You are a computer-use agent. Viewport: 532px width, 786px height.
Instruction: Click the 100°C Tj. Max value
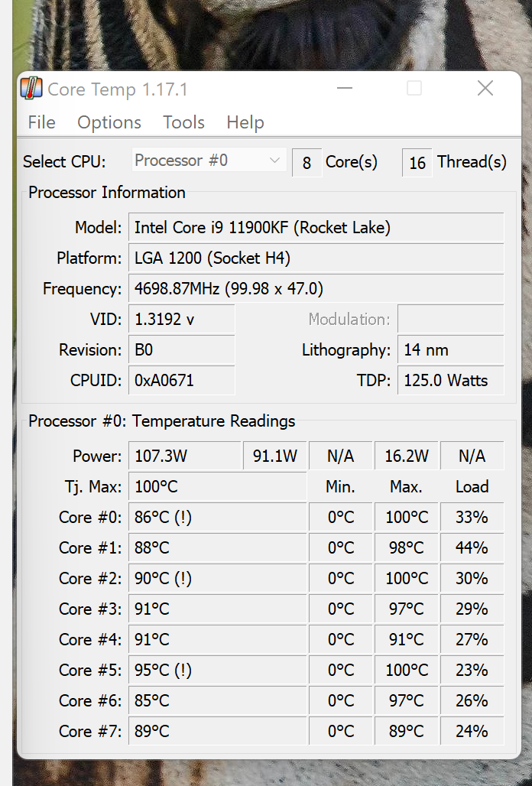tap(217, 487)
